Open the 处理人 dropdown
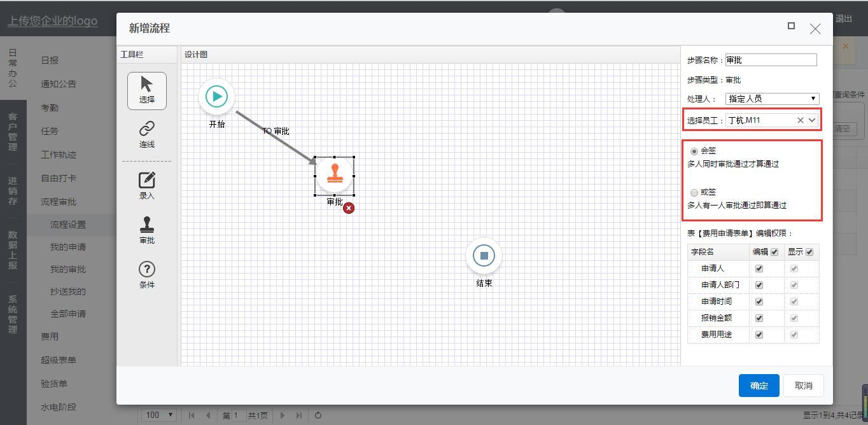This screenshot has height=425, width=868. coord(772,99)
